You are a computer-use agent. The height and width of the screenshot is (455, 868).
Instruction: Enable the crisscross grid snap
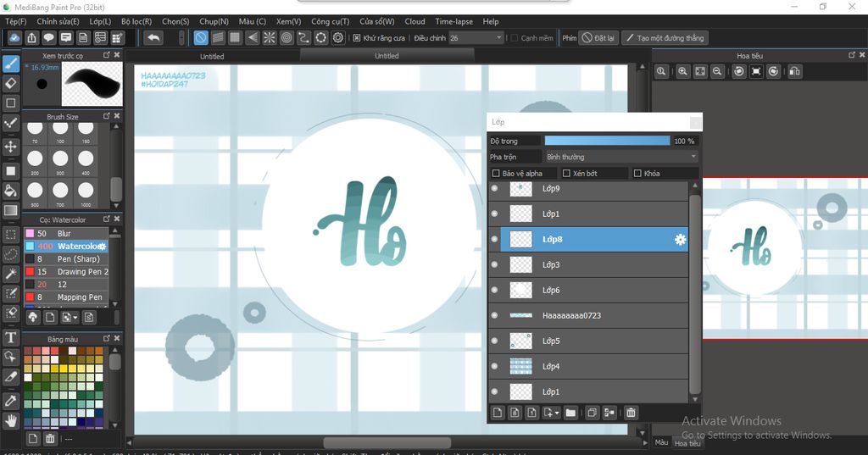click(x=236, y=37)
